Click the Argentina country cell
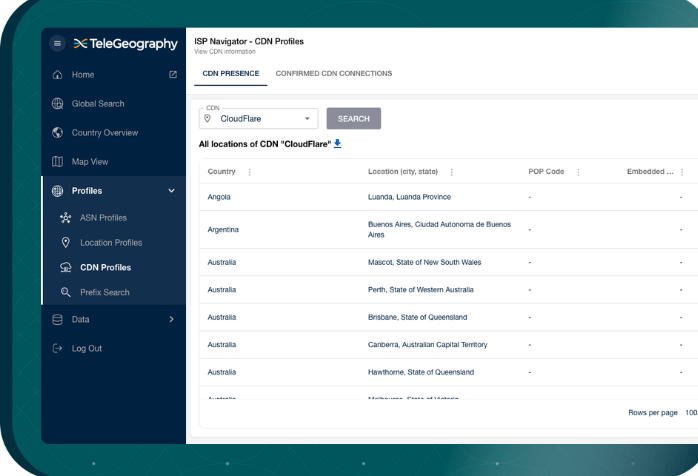 click(x=223, y=229)
